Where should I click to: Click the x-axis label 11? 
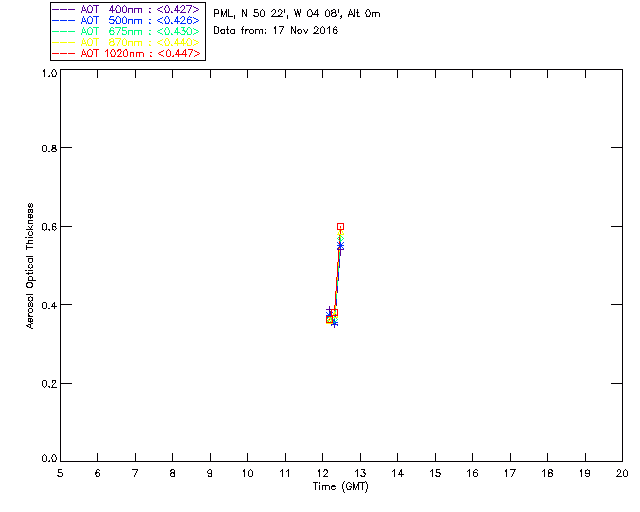pyautogui.click(x=285, y=474)
